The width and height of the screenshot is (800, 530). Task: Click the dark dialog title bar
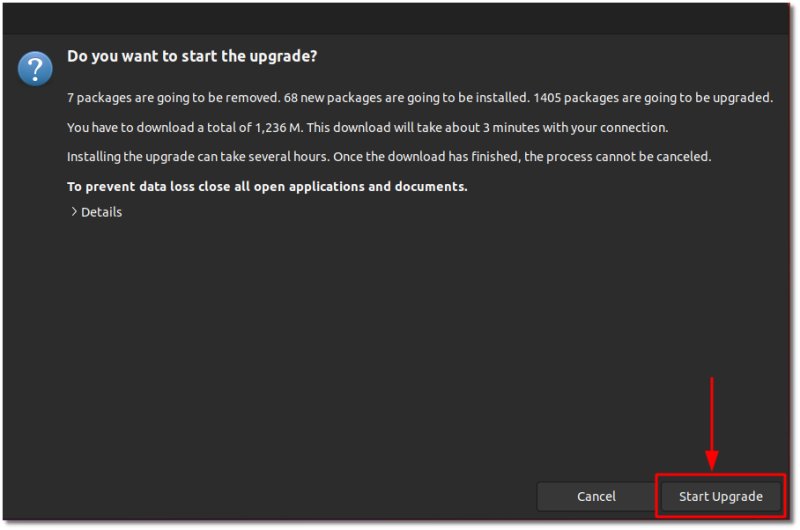[x=396, y=19]
